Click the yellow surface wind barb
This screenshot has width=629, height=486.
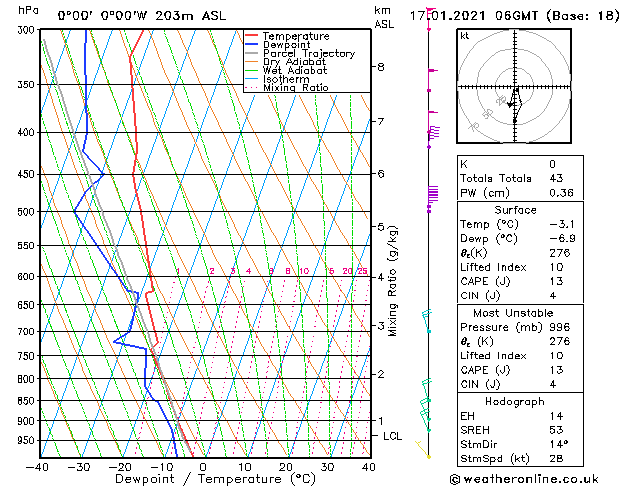pos(423,450)
